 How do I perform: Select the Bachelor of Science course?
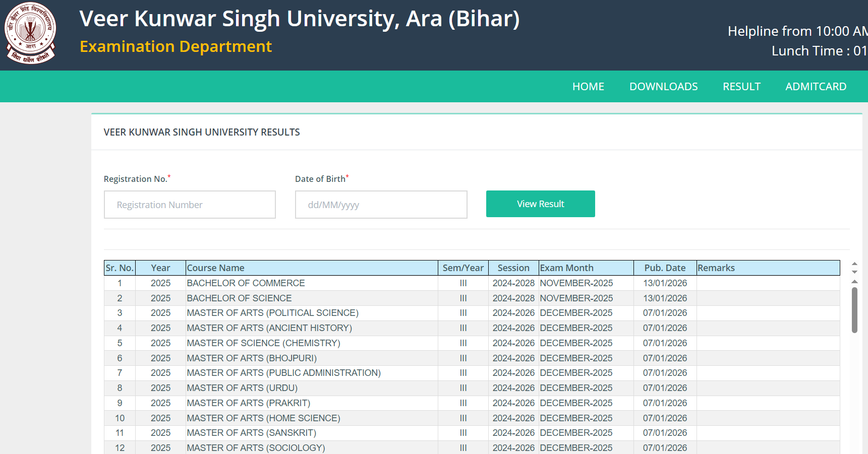point(239,298)
